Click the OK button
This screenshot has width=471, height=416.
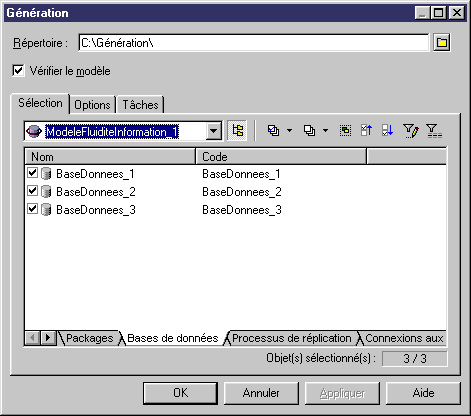180,393
